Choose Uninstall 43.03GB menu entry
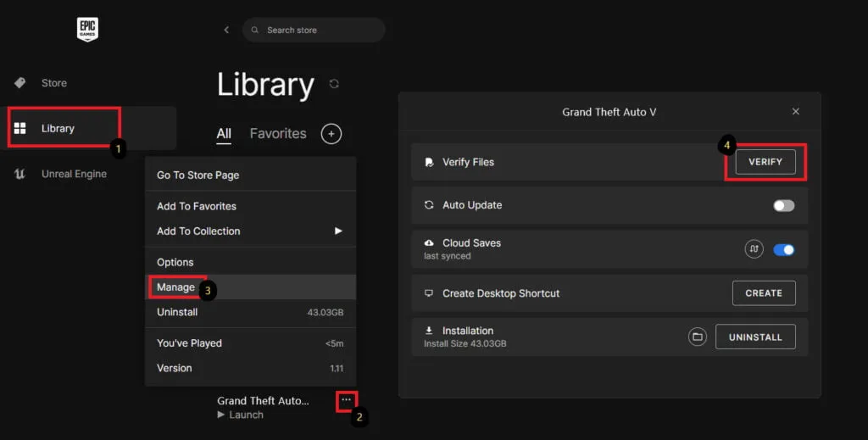Viewport: 868px width, 440px height. (250, 312)
